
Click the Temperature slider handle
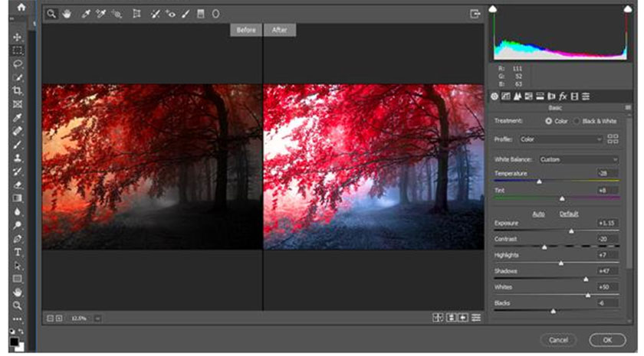[539, 181]
